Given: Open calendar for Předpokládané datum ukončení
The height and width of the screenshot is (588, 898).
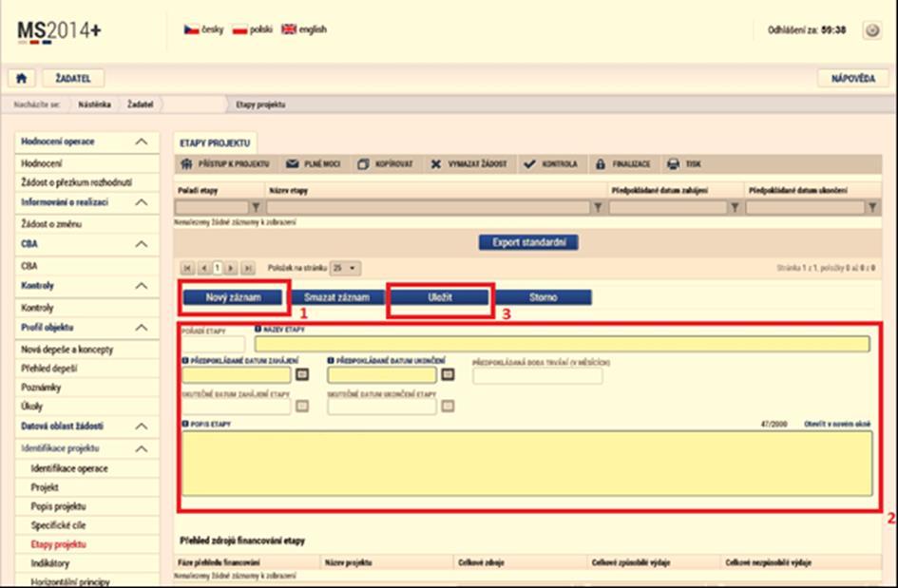Looking at the screenshot, I should point(448,374).
